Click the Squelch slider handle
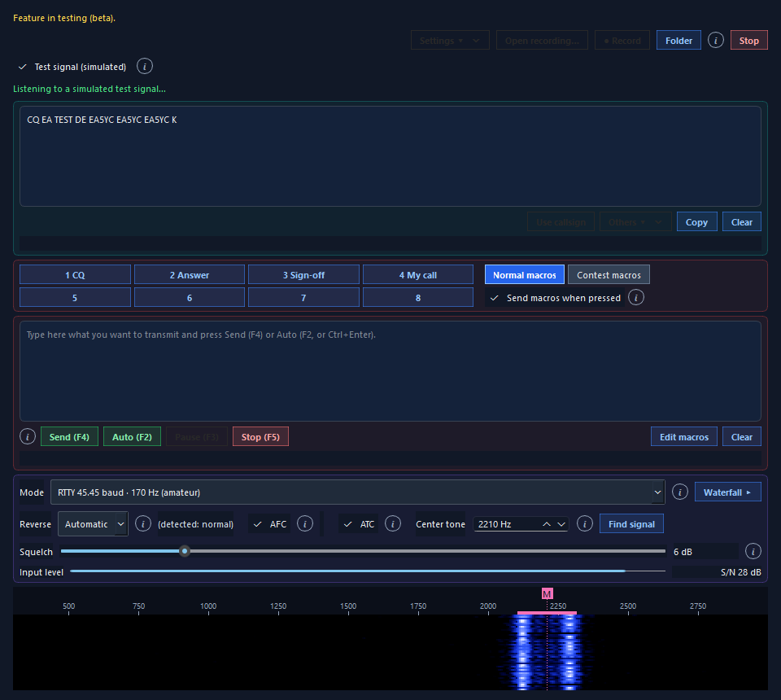 (185, 551)
